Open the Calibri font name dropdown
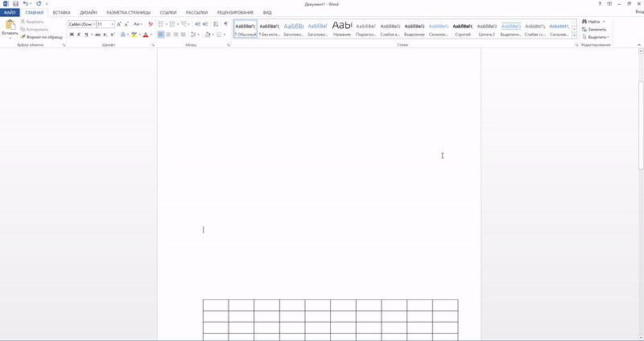 click(x=94, y=24)
